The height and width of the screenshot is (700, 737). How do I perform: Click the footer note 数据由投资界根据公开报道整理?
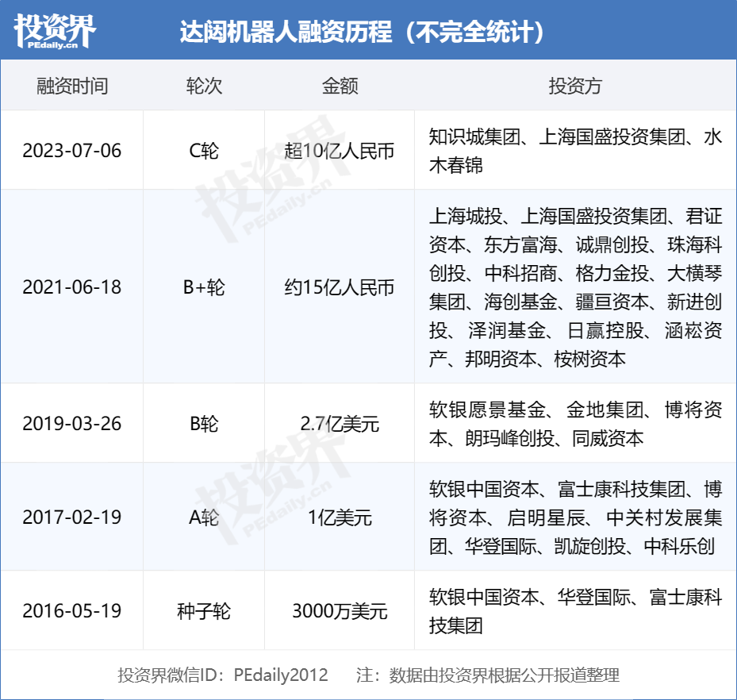[x=504, y=675]
